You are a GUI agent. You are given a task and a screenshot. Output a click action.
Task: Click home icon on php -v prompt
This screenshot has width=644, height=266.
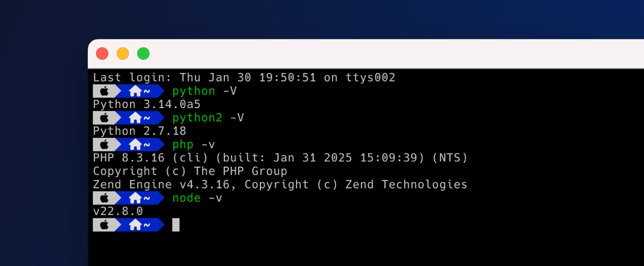pos(135,145)
